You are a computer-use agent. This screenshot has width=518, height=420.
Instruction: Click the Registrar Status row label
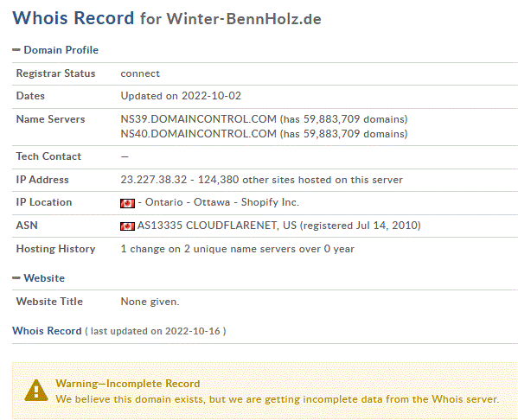pyautogui.click(x=55, y=73)
